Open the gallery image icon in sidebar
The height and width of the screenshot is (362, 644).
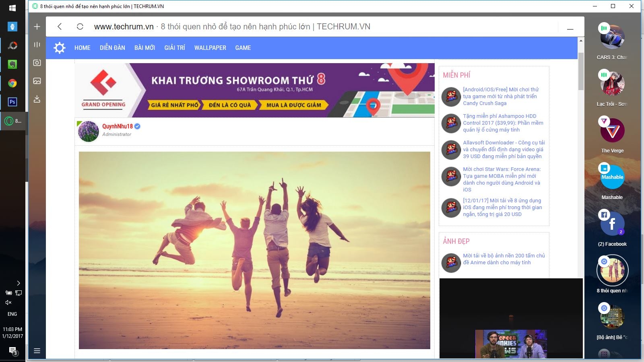[37, 81]
